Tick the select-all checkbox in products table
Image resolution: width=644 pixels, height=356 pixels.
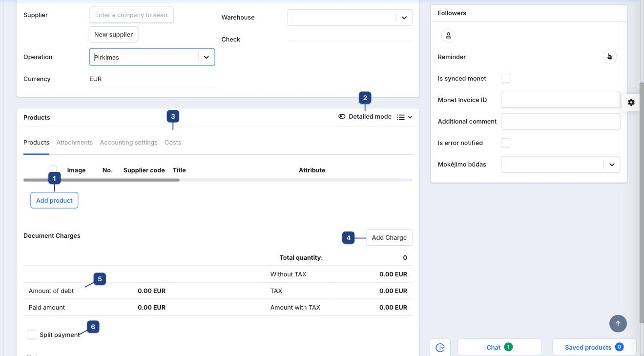click(x=54, y=168)
